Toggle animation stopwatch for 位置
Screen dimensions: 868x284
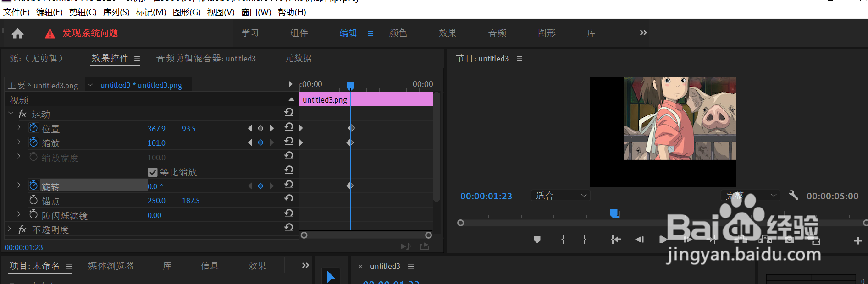[33, 128]
